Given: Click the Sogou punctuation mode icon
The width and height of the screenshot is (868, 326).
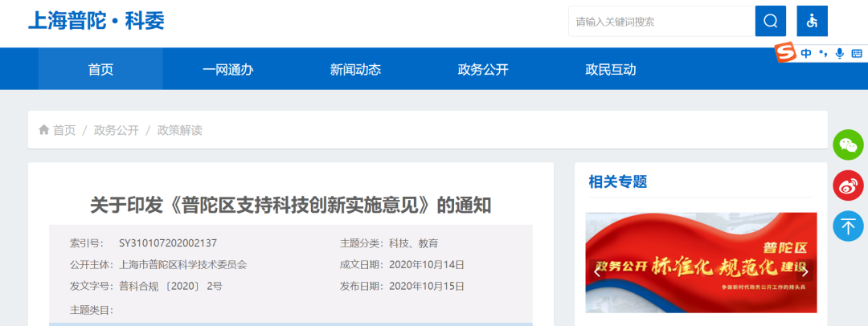Looking at the screenshot, I should tap(823, 53).
